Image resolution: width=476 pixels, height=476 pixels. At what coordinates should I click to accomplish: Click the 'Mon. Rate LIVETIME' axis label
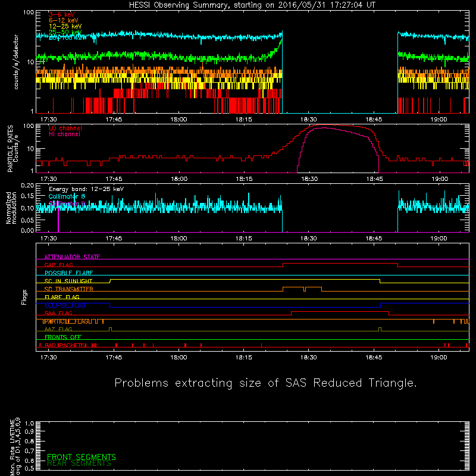coord(12,447)
